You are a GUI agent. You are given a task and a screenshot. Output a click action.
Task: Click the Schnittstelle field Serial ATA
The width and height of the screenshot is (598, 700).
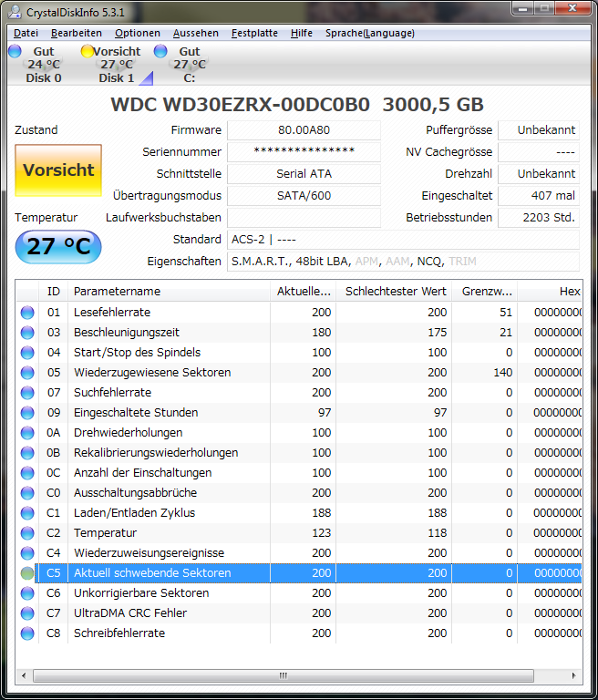[304, 174]
